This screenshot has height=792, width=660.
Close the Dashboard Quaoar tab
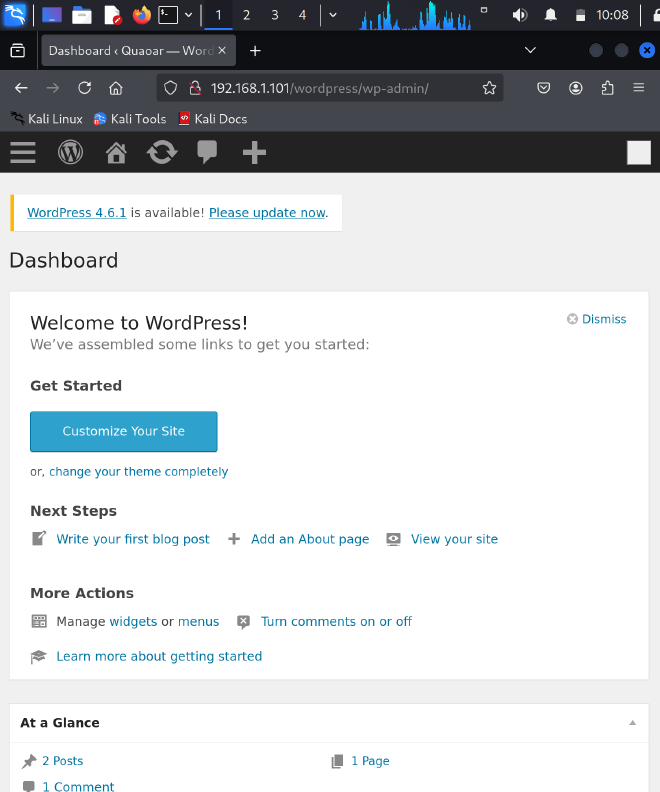[x=222, y=51]
